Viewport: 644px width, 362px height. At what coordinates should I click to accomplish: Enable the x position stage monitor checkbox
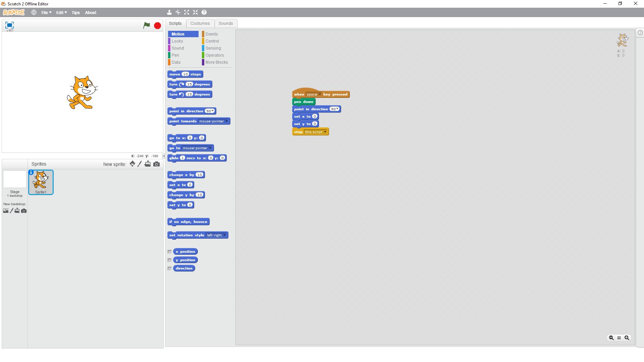[x=170, y=252]
